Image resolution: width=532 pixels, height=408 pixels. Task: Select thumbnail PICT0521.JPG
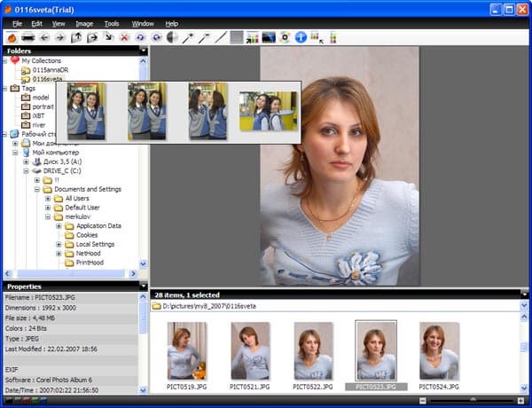(250, 351)
